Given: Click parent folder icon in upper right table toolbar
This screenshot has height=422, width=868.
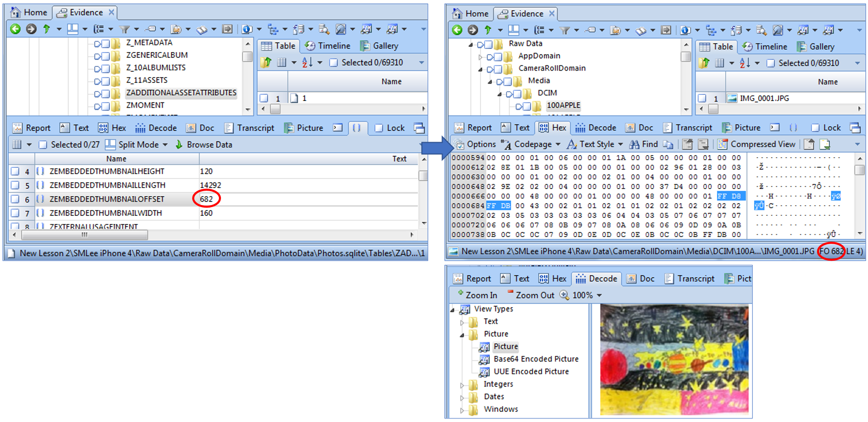Looking at the screenshot, I should [704, 63].
